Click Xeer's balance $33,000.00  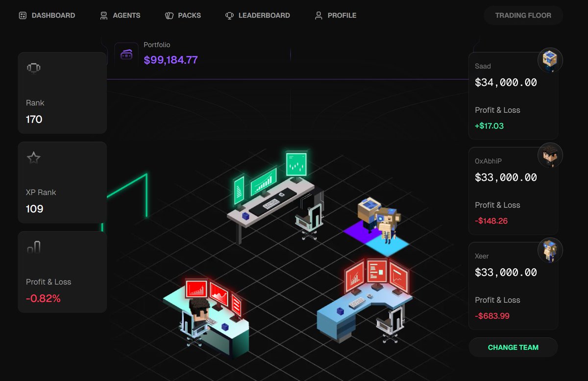(x=506, y=272)
